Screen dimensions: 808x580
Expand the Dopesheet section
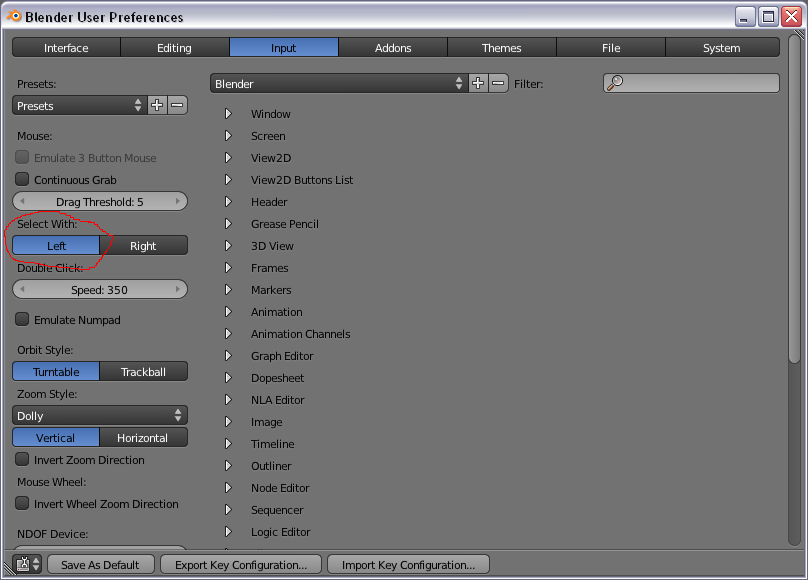click(x=228, y=378)
